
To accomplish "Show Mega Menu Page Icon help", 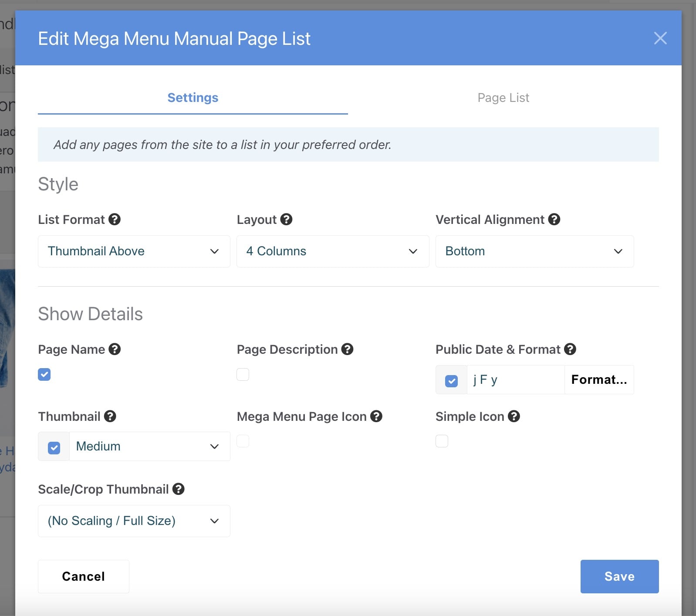I will [x=376, y=416].
